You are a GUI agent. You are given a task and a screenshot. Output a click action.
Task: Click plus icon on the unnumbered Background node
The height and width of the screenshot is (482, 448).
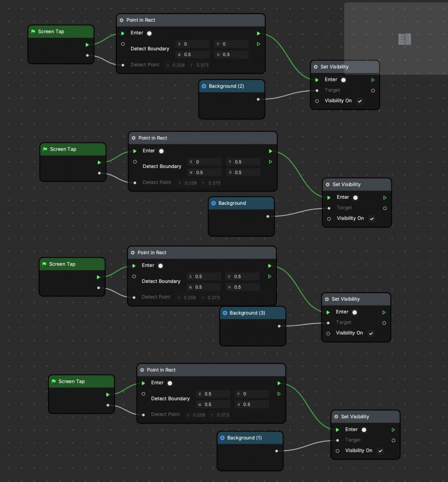click(213, 203)
